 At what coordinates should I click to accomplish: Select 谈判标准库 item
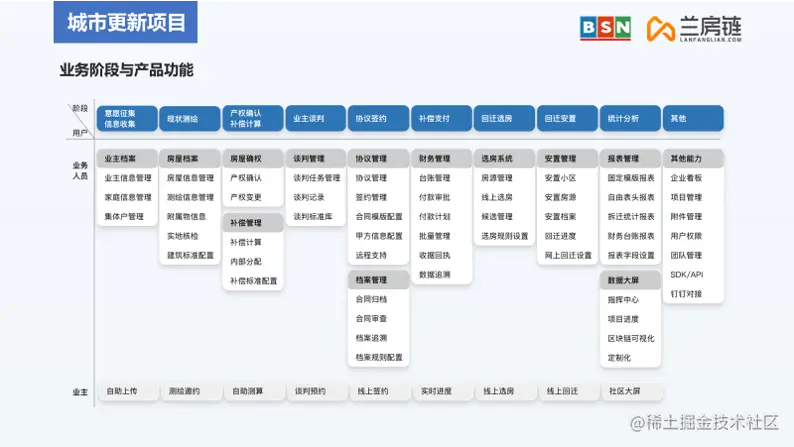pos(313,217)
